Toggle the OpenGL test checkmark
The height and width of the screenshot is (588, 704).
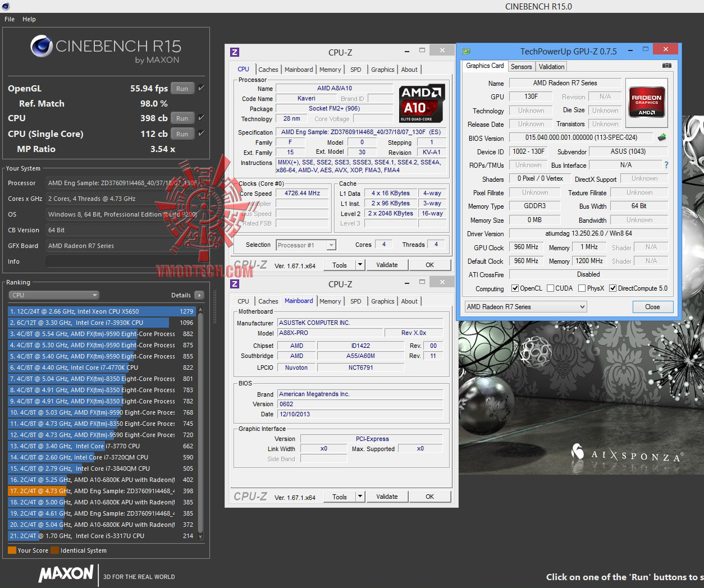coord(201,88)
